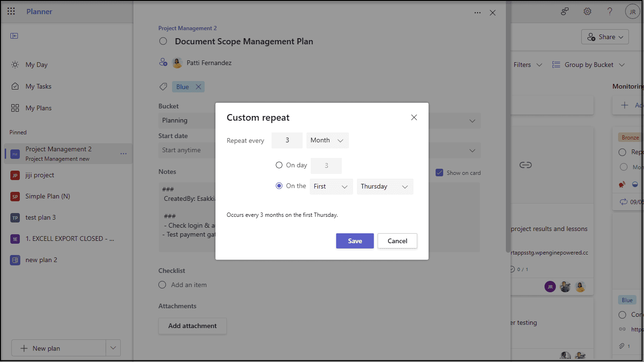The width and height of the screenshot is (644, 362).
Task: Open the task details more options ellipsis
Action: click(x=478, y=13)
